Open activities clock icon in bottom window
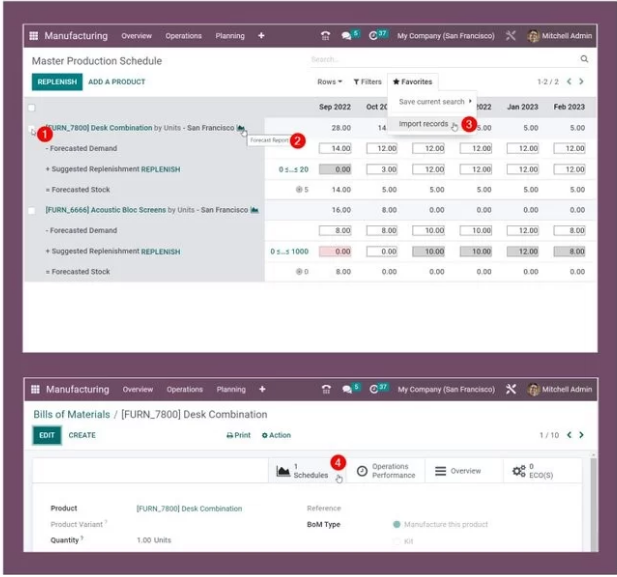Viewport: 617px width, 577px height. (374, 389)
